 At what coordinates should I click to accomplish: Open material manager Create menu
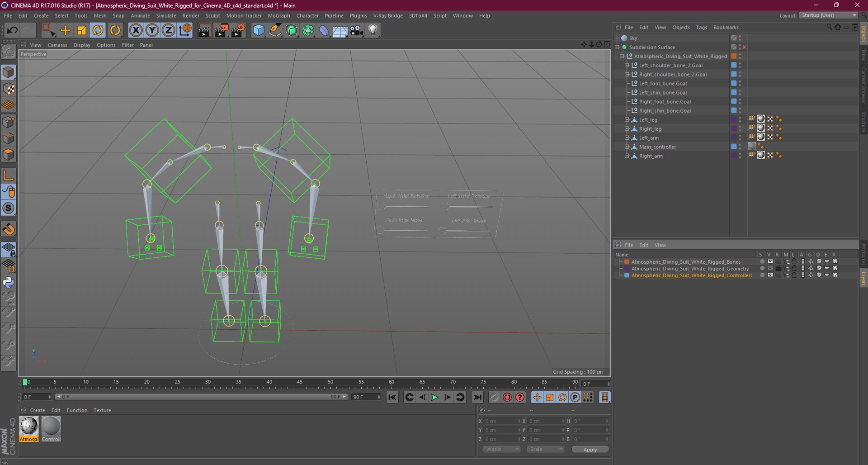tap(38, 410)
